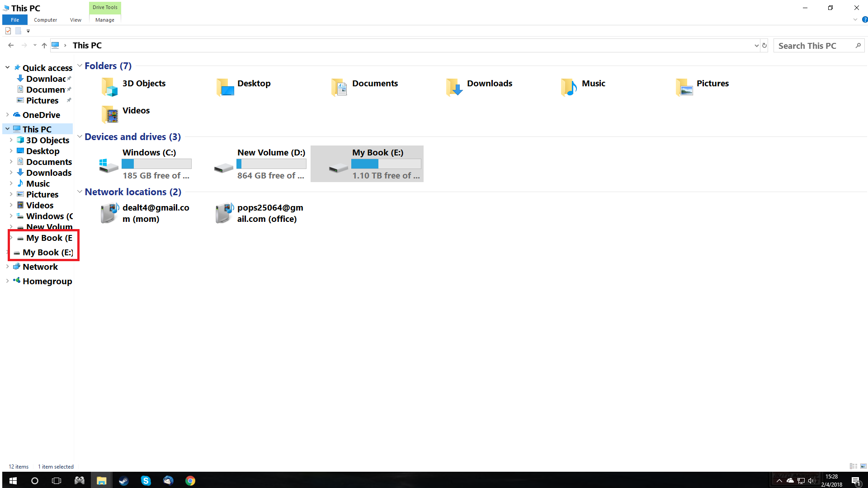The image size is (868, 488).
Task: Click the Properties icon in quick access toolbar
Action: (8, 31)
